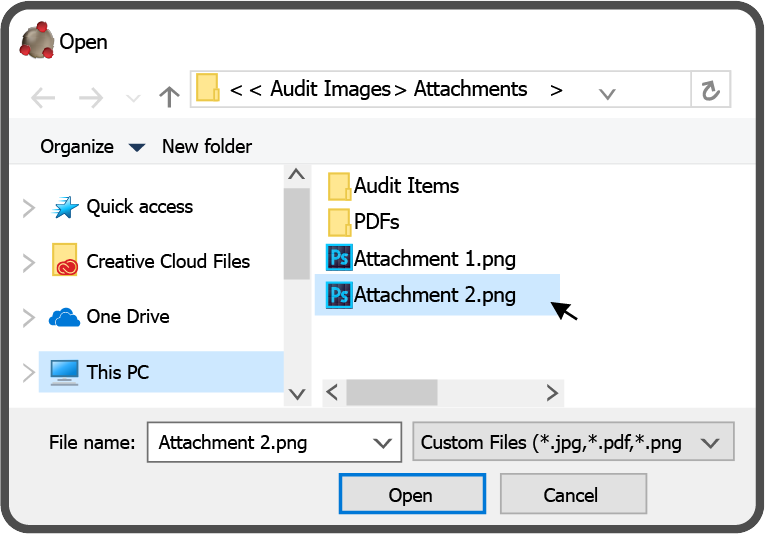This screenshot has width=765, height=534.
Task: Select the Creative Cloud Files icon
Action: tap(65, 260)
